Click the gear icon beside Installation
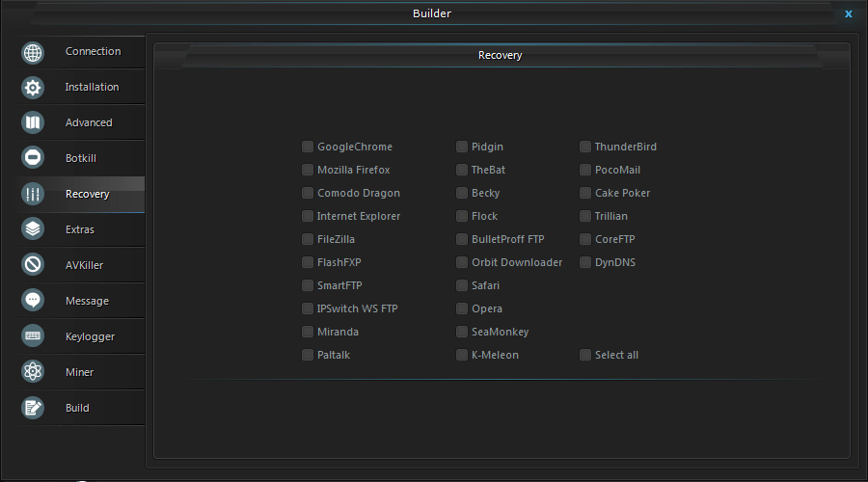 (x=33, y=88)
